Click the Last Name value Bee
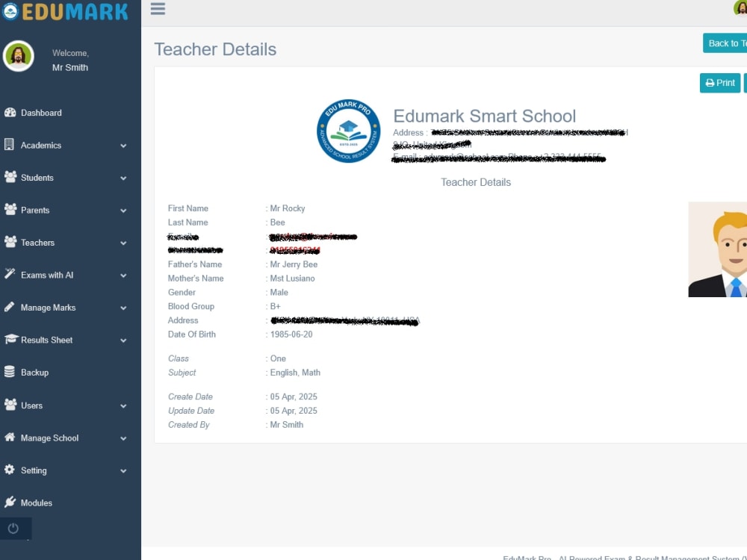The width and height of the screenshot is (747, 560). (x=277, y=223)
